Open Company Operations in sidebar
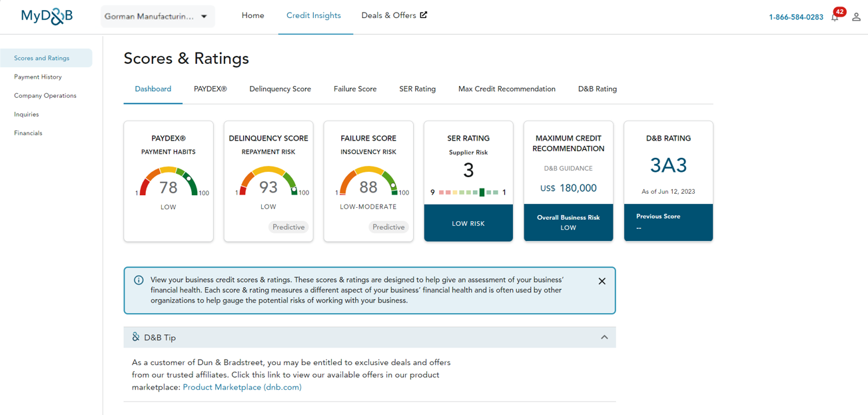 pyautogui.click(x=45, y=95)
